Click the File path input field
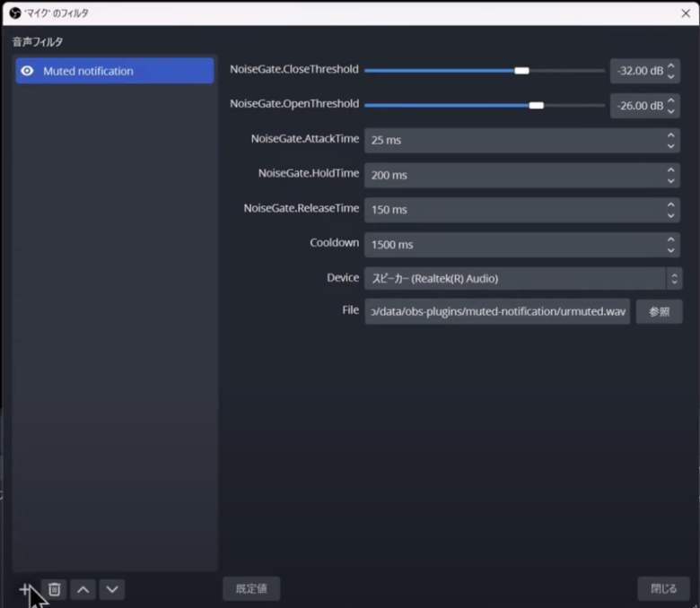The width and height of the screenshot is (700, 608). click(x=497, y=311)
